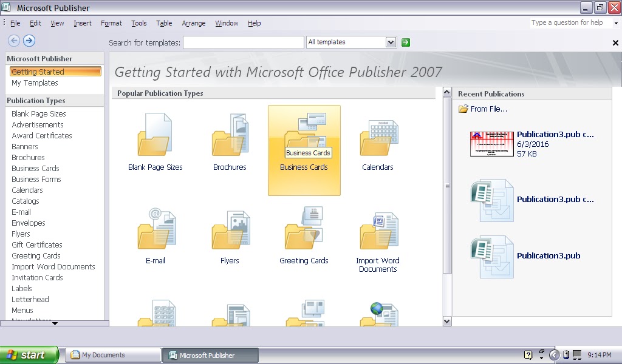Open the Window menu
The height and width of the screenshot is (364, 622).
click(227, 23)
